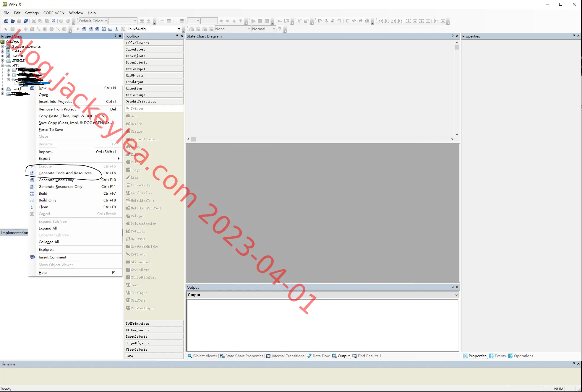This screenshot has height=392, width=582.
Task: Click the State Chart horizontal scrollbar thumb
Action: (194, 139)
